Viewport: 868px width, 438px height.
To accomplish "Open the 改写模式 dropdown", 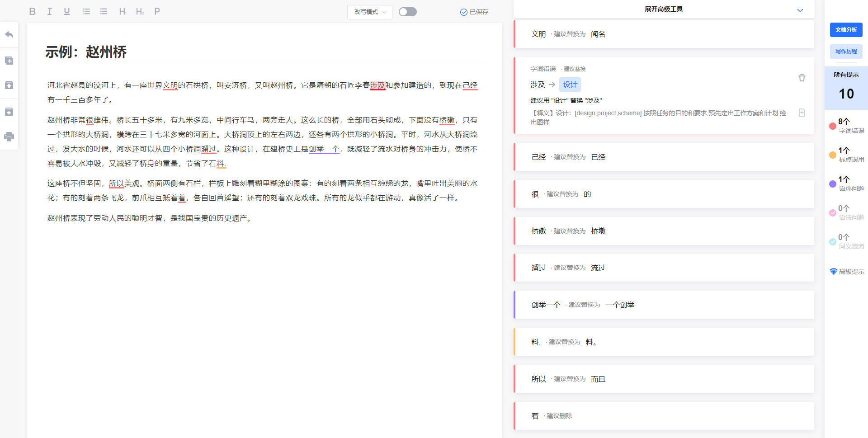I will click(x=369, y=12).
